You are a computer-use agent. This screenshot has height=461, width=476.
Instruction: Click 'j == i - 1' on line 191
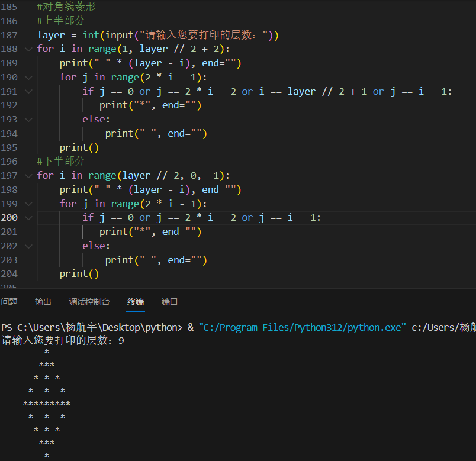click(418, 92)
